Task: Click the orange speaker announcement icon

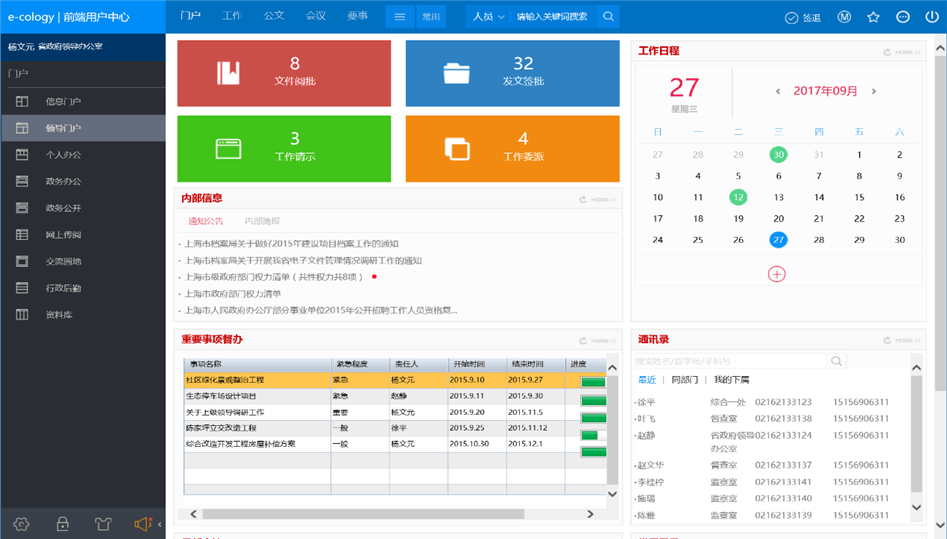Action: [x=142, y=523]
